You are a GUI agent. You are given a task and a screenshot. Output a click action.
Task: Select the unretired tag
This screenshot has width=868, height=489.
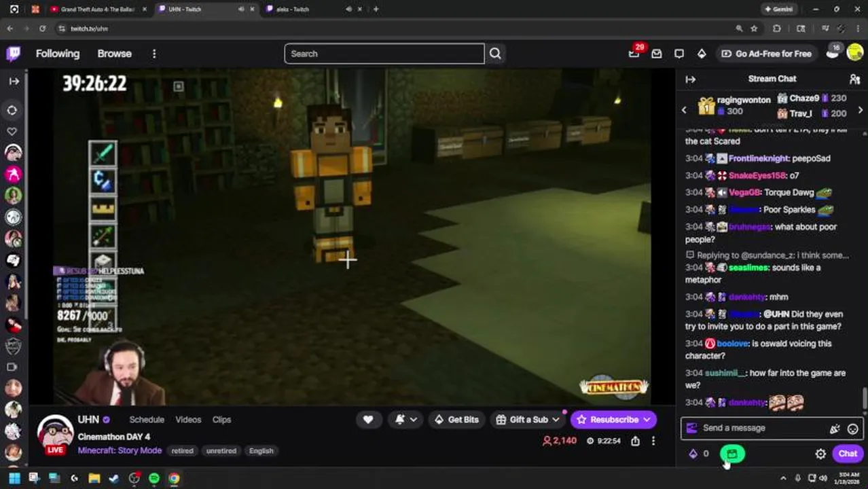[221, 451]
